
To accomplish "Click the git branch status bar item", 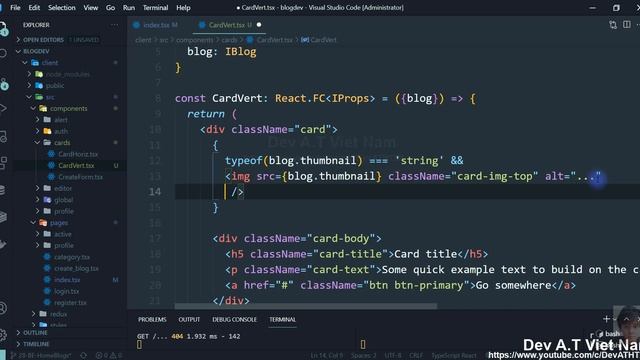I will pyautogui.click(x=41, y=356).
